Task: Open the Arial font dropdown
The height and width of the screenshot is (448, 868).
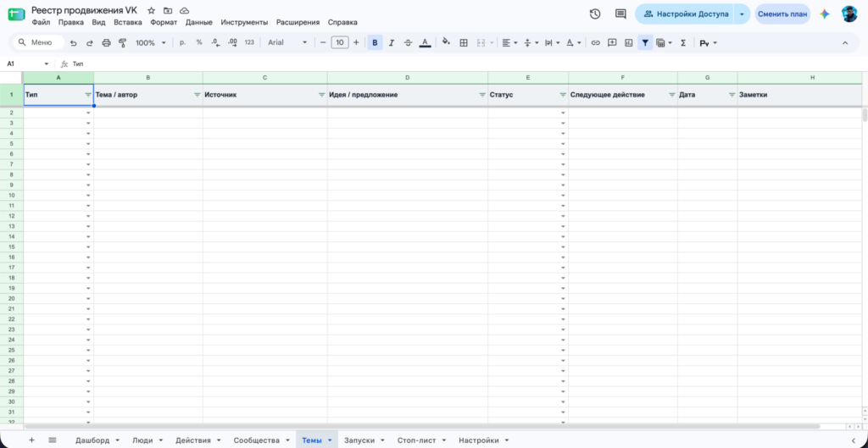Action: [x=287, y=42]
